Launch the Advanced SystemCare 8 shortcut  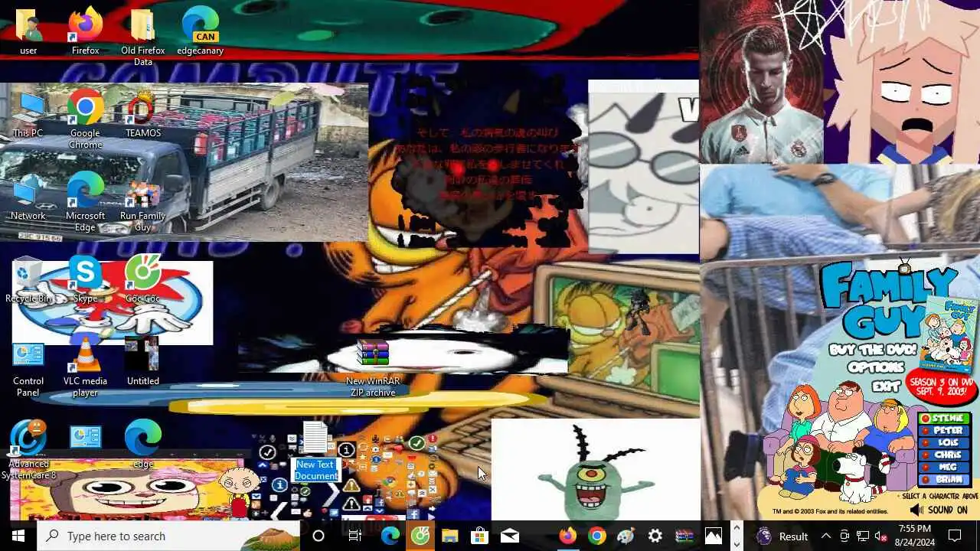28,450
